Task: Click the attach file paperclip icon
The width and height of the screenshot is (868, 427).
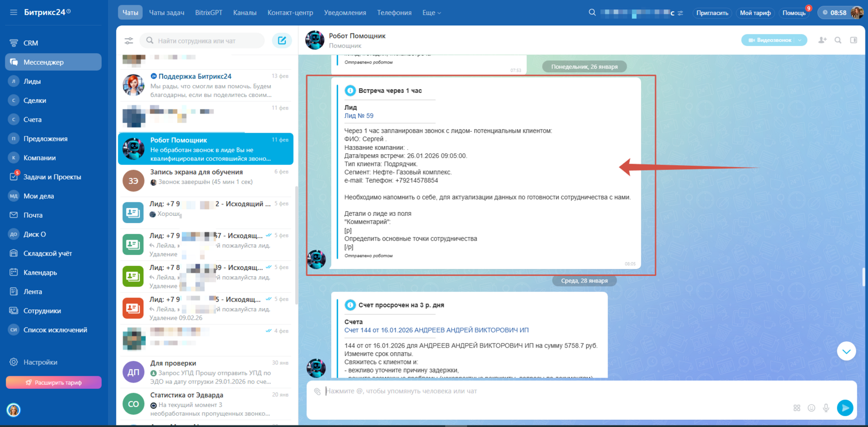Action: coord(317,391)
